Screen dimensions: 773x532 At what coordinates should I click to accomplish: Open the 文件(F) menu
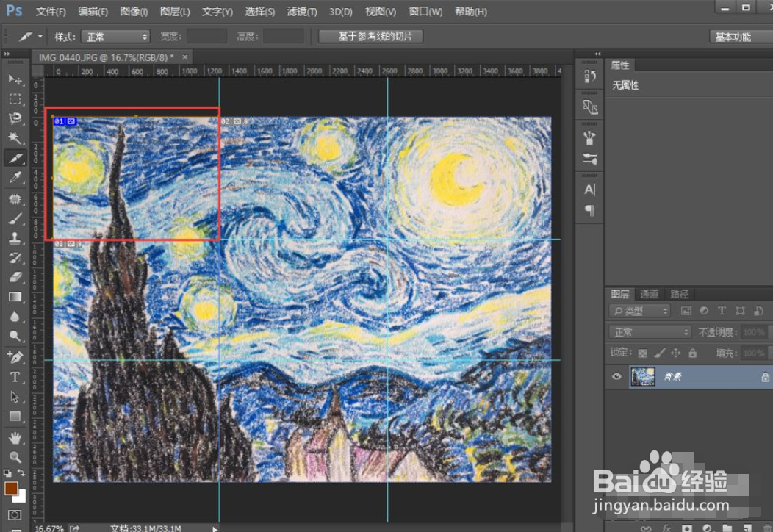51,11
